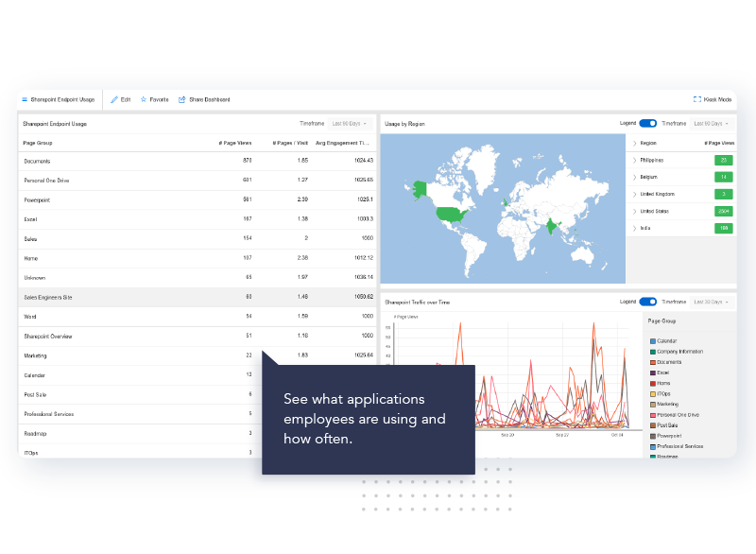
Task: Select the Calendar table row
Action: point(140,375)
